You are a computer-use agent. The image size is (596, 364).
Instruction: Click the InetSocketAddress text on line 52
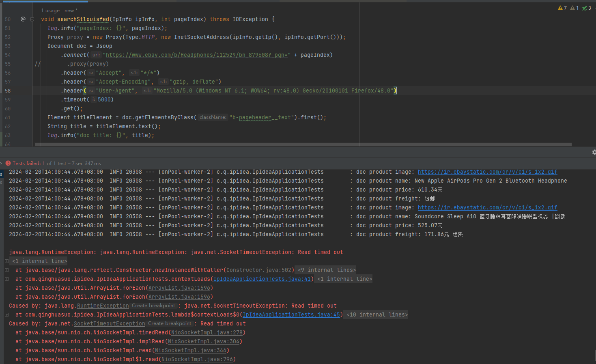point(202,37)
